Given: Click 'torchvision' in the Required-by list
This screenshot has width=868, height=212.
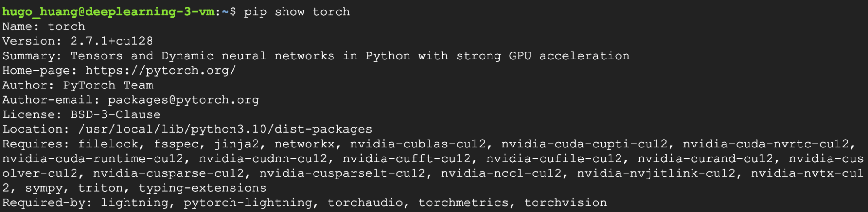Looking at the screenshot, I should (565, 203).
